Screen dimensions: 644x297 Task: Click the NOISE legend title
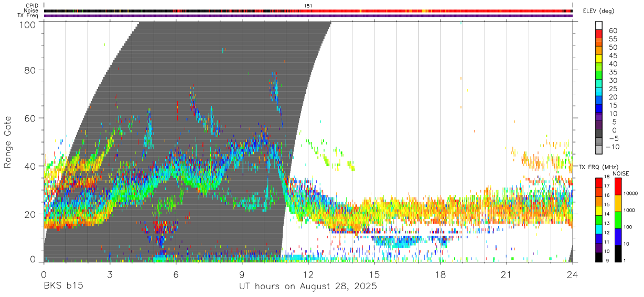[x=621, y=173]
